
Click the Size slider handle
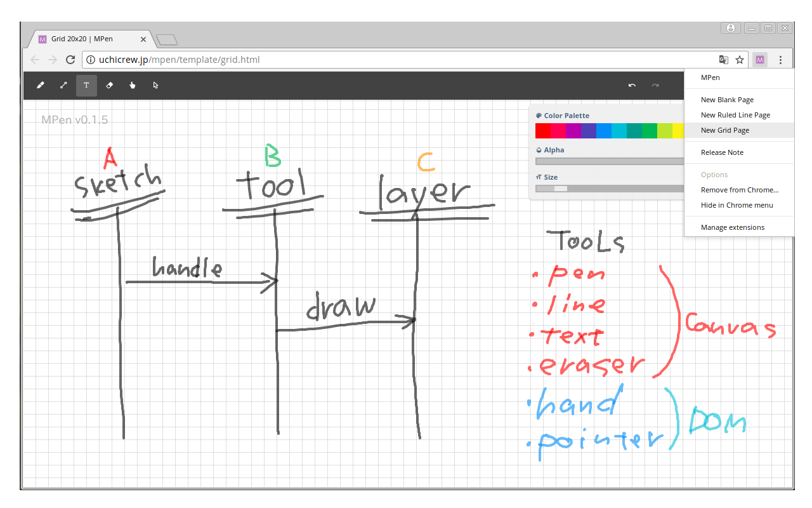coord(560,189)
